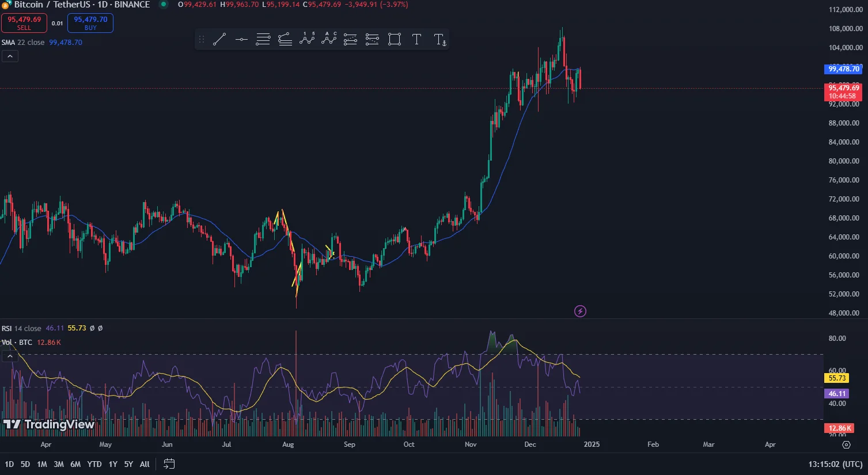The height and width of the screenshot is (475, 868).
Task: Click the Nov label on time axis
Action: coord(471,444)
